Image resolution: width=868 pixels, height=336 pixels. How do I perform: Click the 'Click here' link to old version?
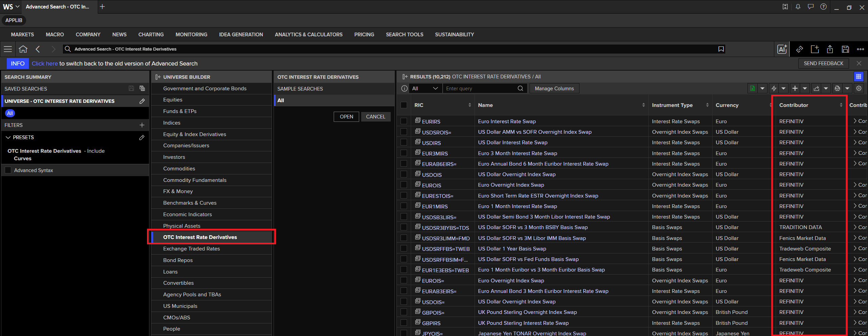tap(45, 63)
